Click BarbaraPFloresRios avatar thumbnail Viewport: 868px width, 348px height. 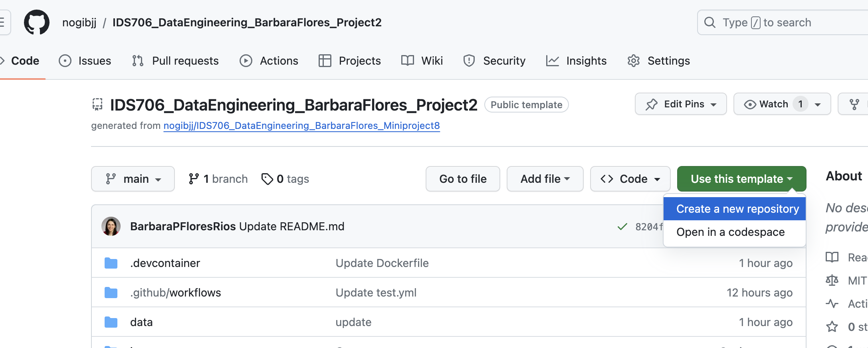click(x=111, y=226)
